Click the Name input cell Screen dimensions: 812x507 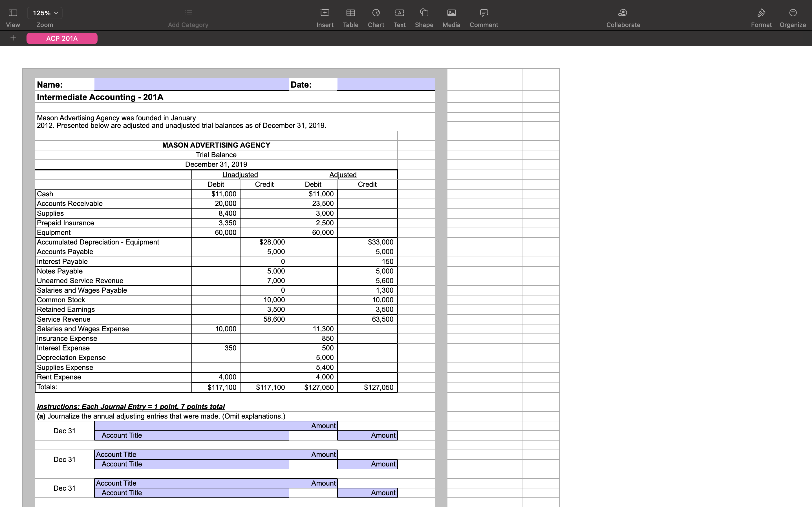191,84
